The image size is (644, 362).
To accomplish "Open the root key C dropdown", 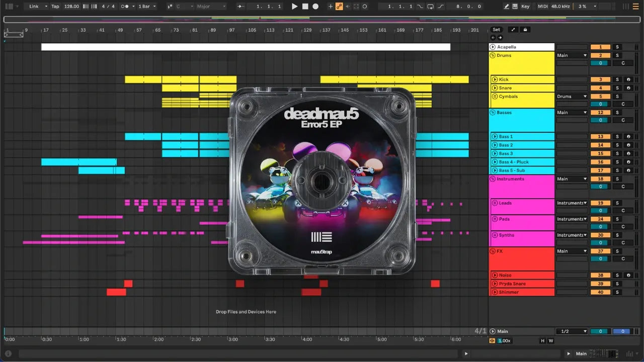I will [185, 7].
